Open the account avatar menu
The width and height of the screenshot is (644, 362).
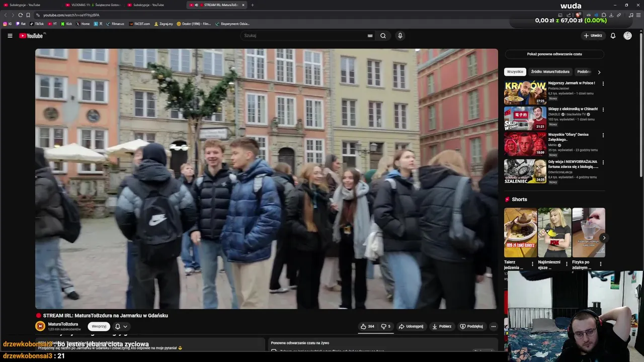pos(627,36)
